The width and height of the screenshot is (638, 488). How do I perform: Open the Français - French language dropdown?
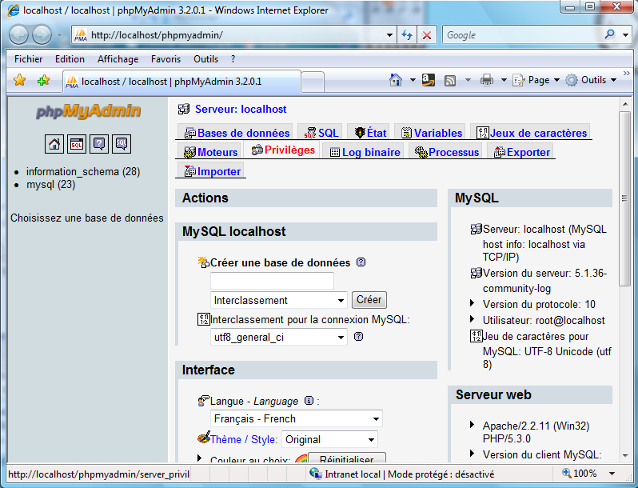[x=296, y=419]
